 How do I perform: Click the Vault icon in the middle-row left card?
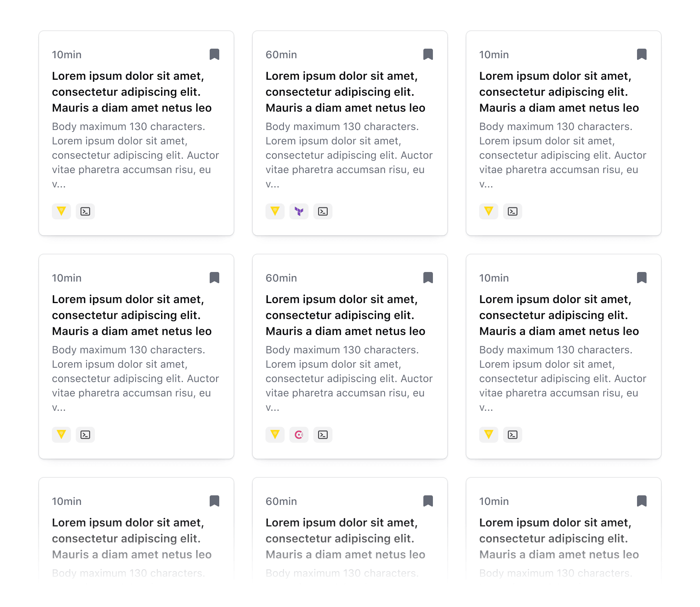click(x=61, y=435)
